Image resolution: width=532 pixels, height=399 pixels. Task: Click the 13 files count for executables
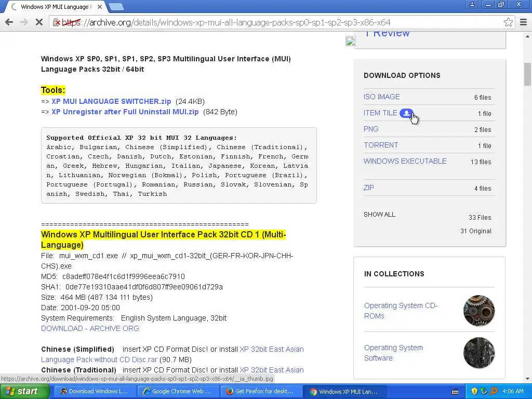pos(481,162)
